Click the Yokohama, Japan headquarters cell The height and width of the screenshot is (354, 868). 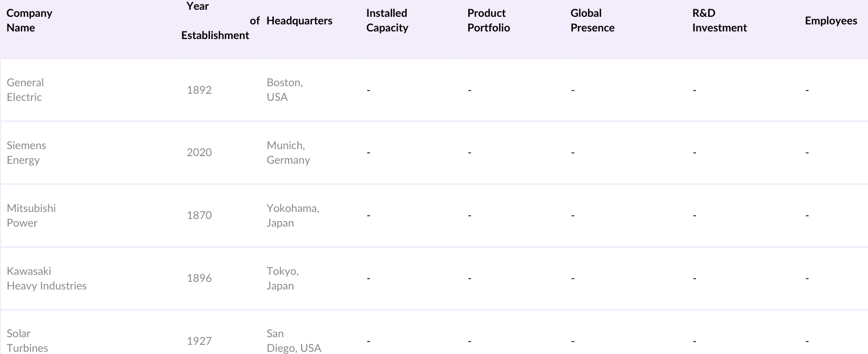pyautogui.click(x=292, y=216)
